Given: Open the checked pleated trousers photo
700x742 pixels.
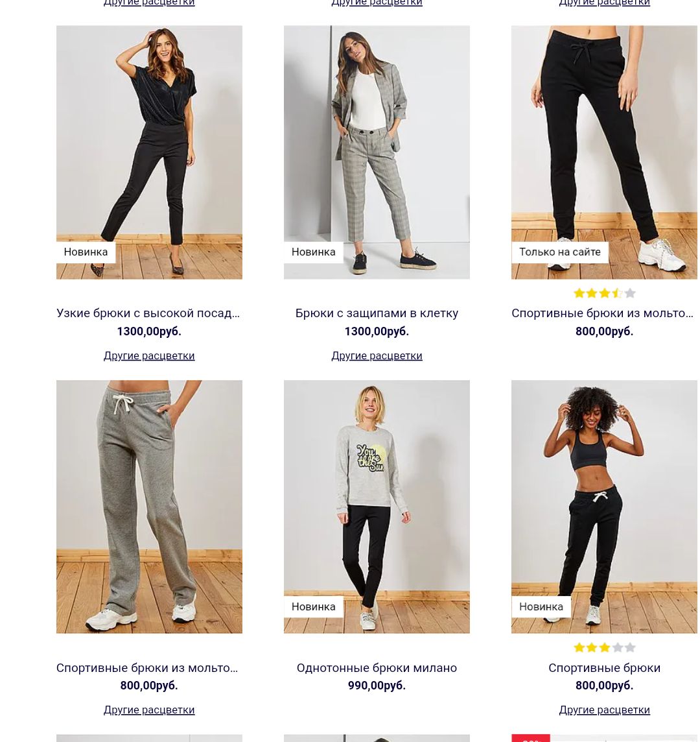Looking at the screenshot, I should [x=377, y=152].
